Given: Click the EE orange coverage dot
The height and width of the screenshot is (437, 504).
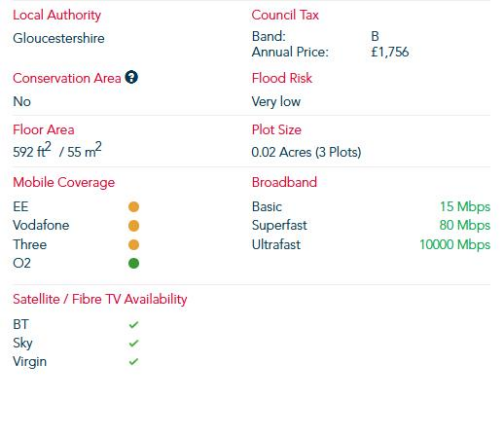Looking at the screenshot, I should click(x=134, y=207).
